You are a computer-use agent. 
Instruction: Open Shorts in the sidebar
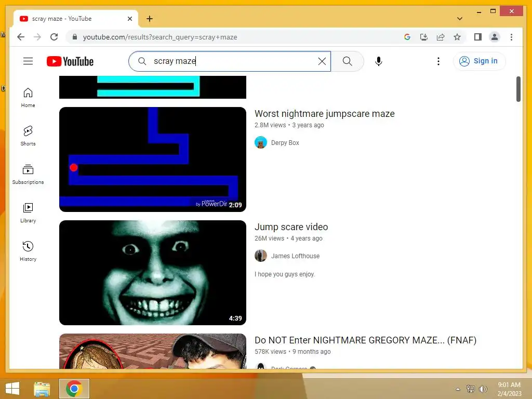28,136
